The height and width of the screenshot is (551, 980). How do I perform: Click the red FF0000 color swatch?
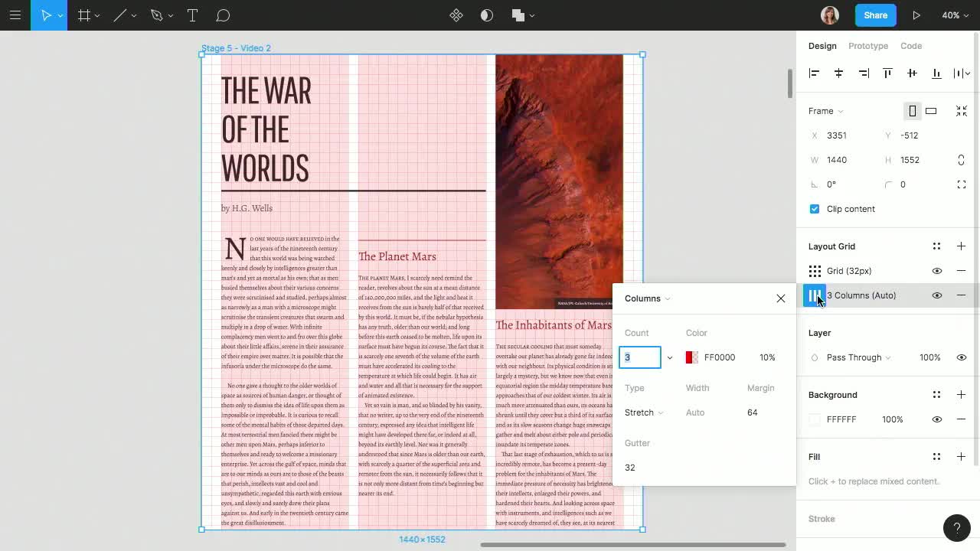691,357
